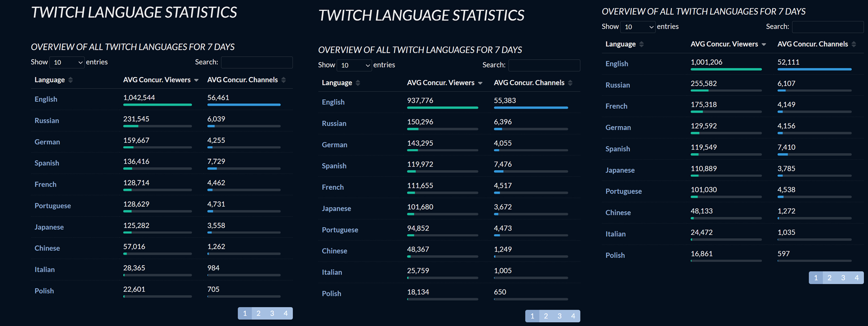Sort AVG Concur. Channels in right table

(817, 44)
